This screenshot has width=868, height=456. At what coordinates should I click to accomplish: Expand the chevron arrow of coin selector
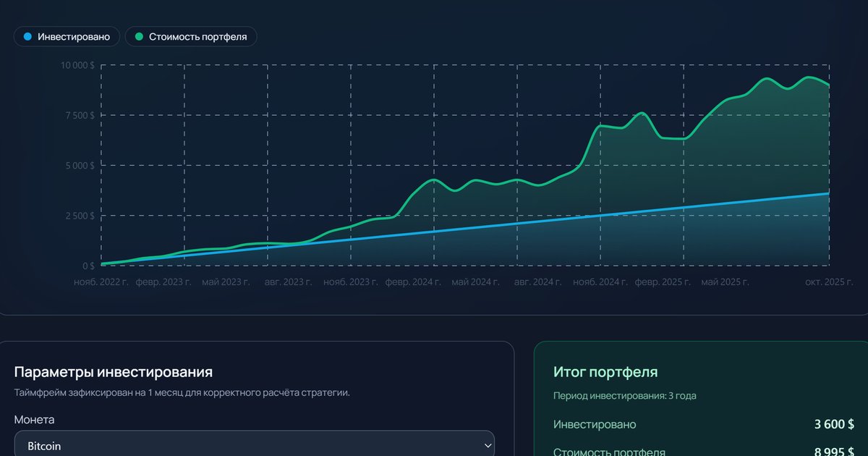coord(486,445)
